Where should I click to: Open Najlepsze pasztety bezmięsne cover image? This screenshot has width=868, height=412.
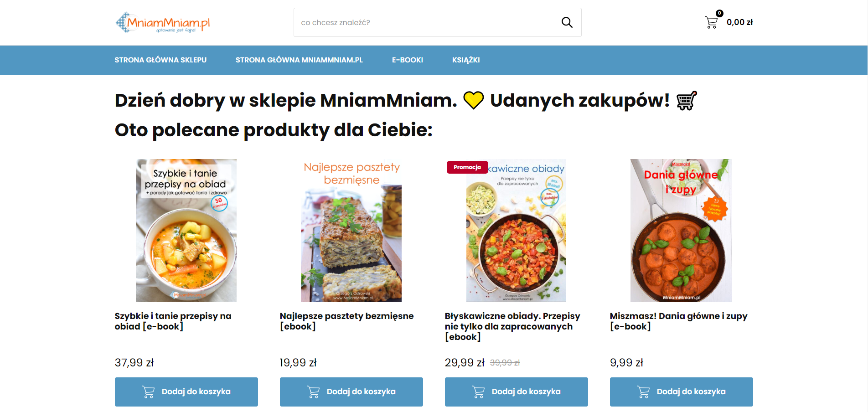click(351, 231)
